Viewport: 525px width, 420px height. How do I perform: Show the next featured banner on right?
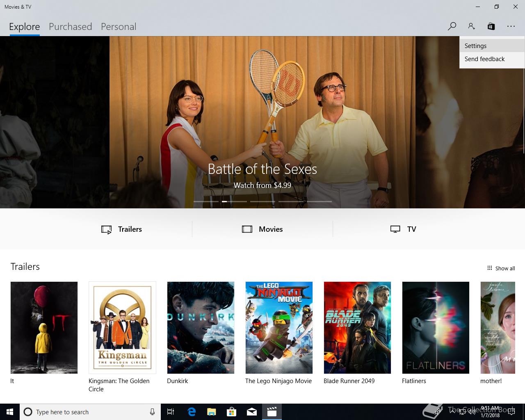pyautogui.click(x=470, y=122)
